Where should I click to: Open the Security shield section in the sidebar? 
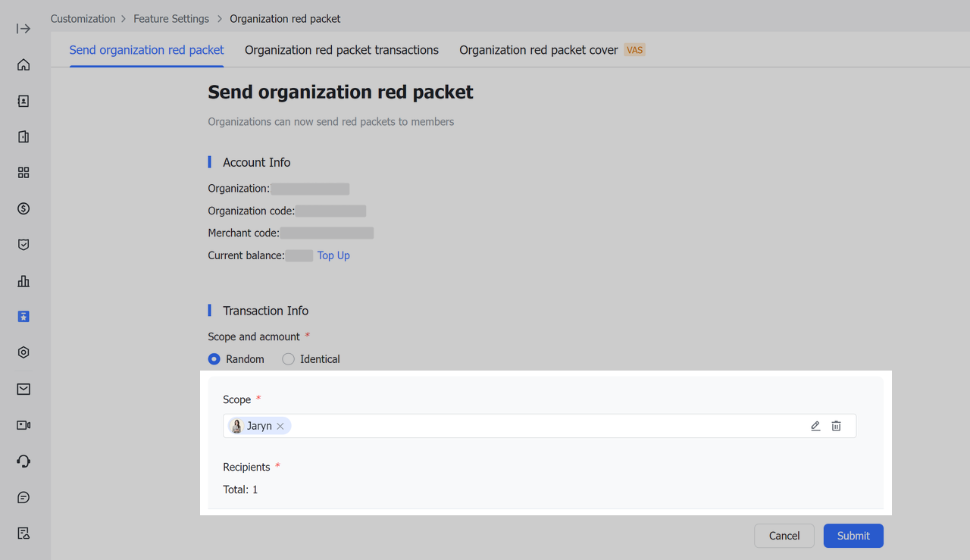(x=23, y=244)
